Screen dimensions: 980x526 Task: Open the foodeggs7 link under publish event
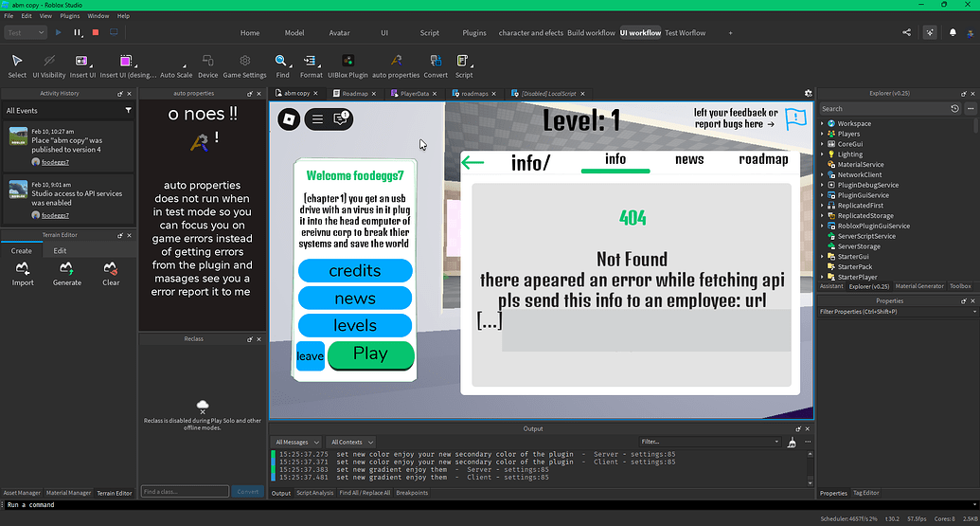click(55, 162)
